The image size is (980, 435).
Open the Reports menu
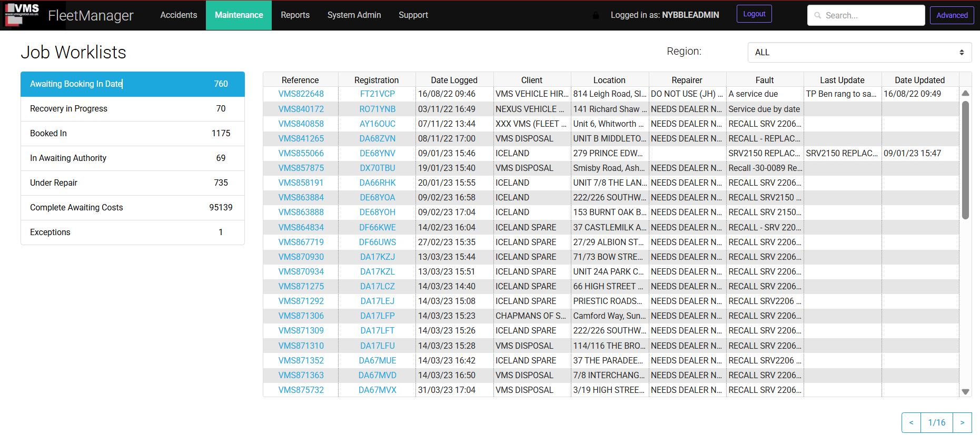pyautogui.click(x=295, y=15)
